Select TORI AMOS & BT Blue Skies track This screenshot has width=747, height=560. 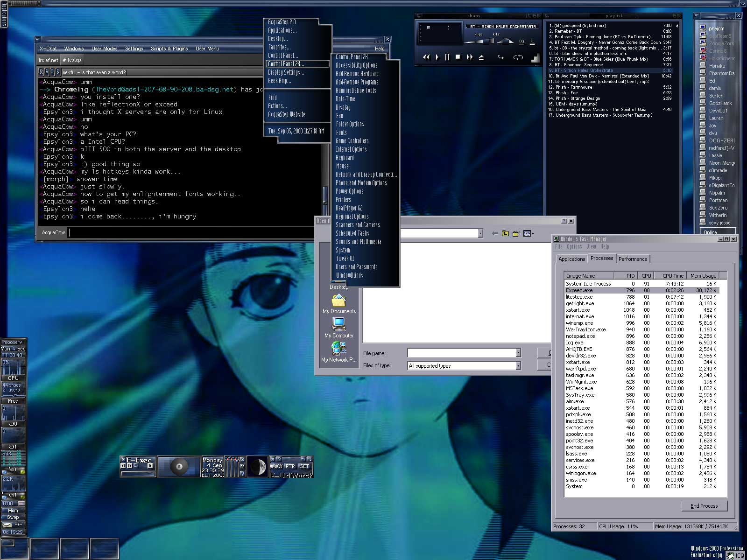(611, 59)
